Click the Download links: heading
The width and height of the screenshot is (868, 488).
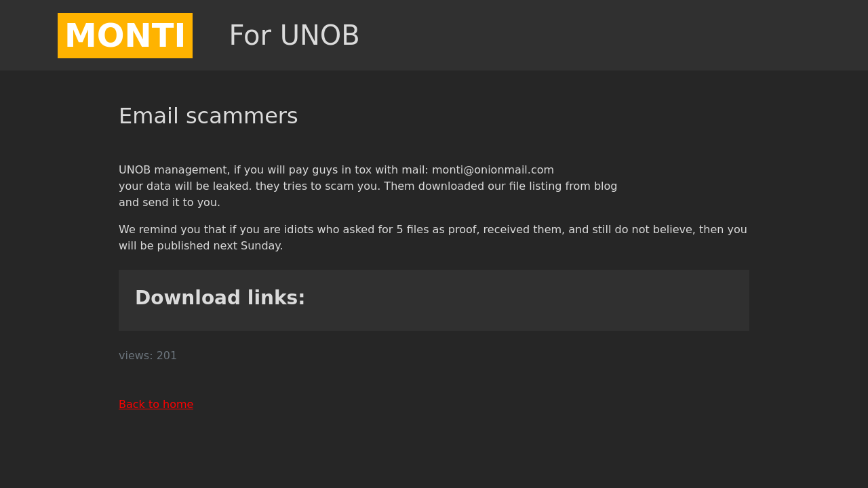click(x=220, y=298)
